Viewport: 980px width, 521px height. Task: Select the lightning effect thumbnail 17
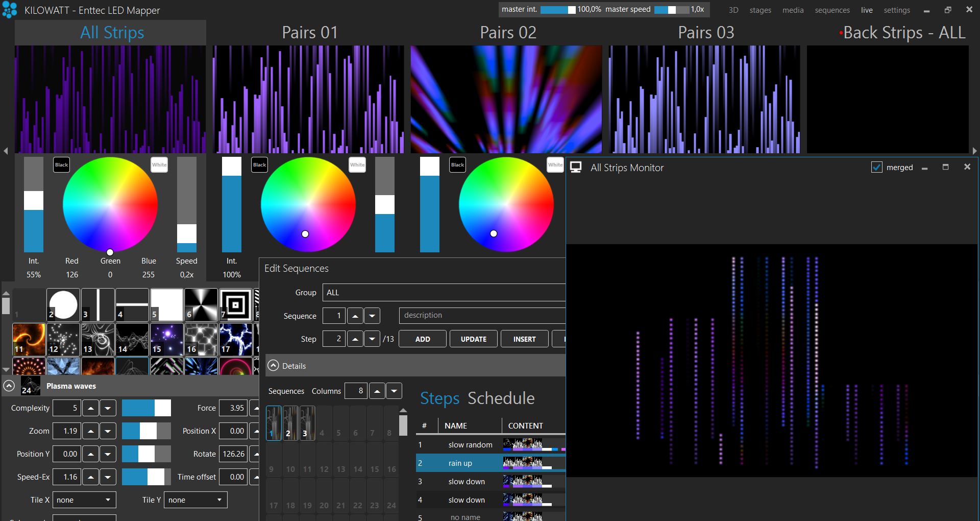235,339
